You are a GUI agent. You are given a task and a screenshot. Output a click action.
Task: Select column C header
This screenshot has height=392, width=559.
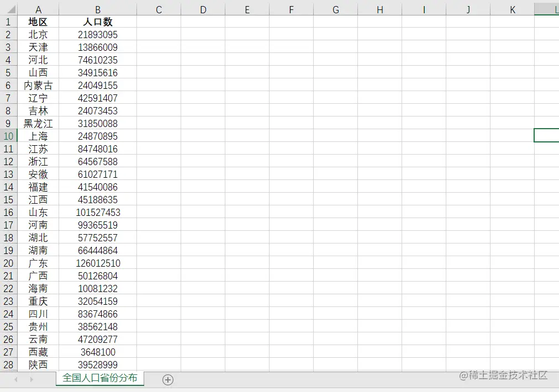[159, 9]
